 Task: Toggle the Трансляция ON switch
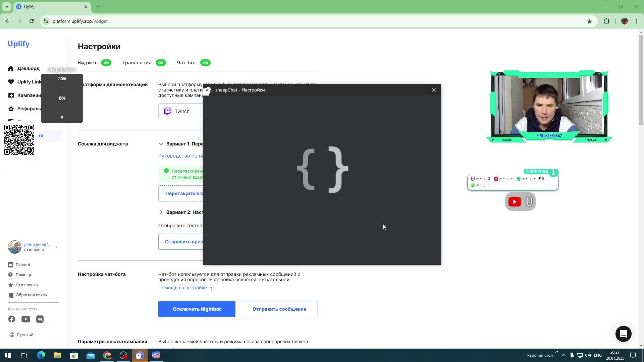161,63
